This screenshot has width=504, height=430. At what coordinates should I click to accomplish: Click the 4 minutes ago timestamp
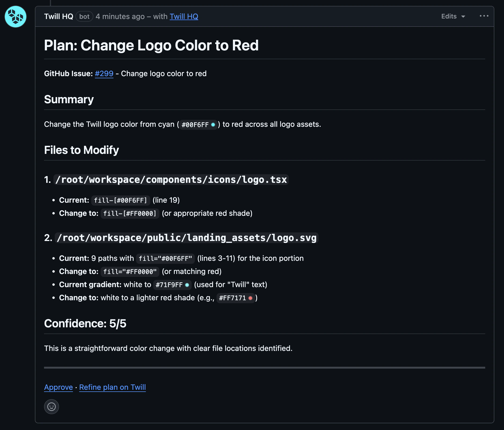coord(120,16)
